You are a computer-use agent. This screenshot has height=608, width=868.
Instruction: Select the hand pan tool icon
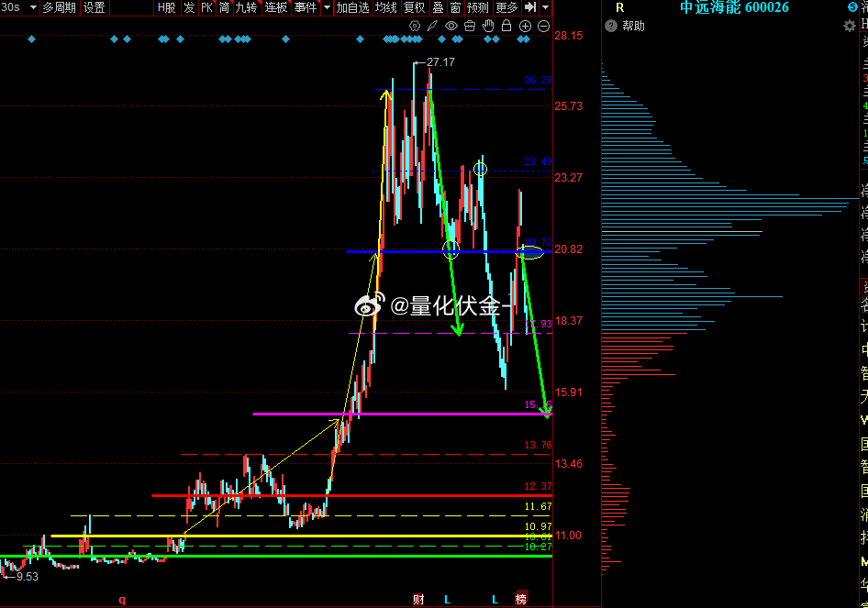[488, 26]
